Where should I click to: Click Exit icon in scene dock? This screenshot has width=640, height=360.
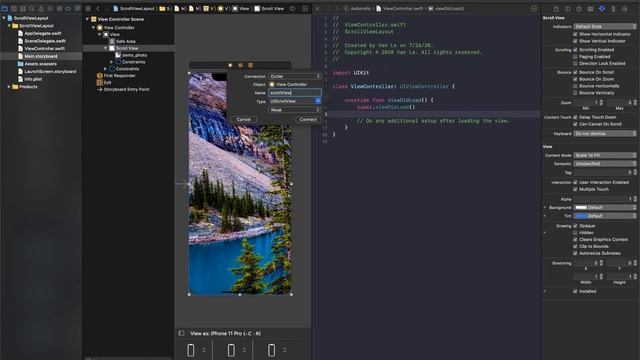click(x=251, y=65)
